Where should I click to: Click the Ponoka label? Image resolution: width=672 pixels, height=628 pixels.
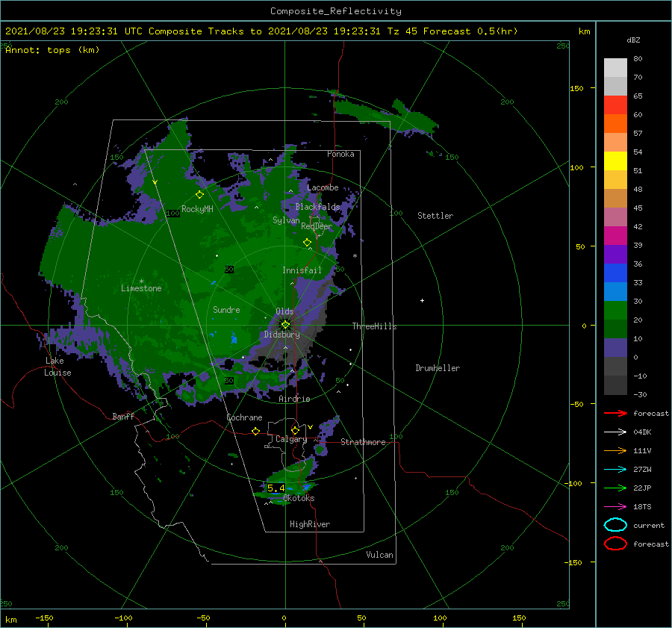pos(340,154)
